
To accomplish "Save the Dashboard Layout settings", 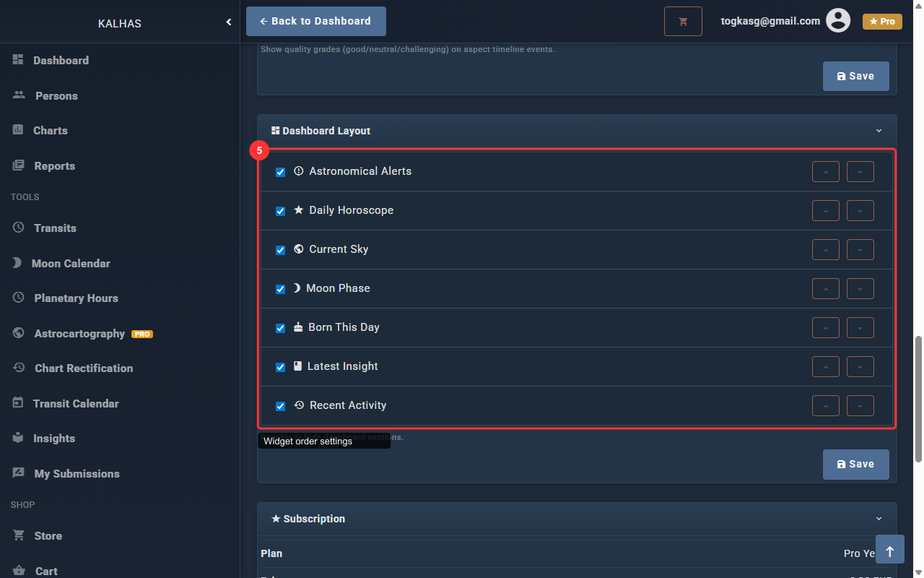I will [x=855, y=465].
